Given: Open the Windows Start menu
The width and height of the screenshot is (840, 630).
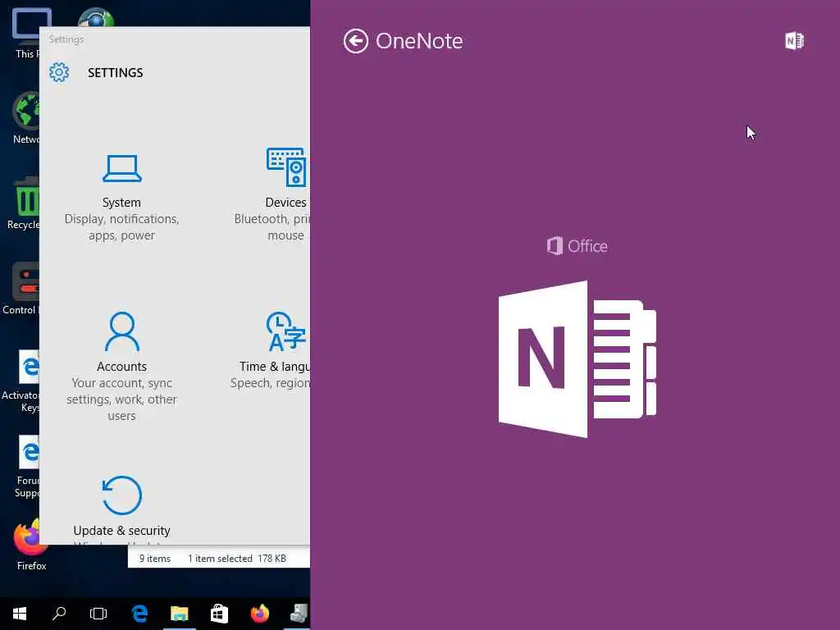Looking at the screenshot, I should [x=20, y=614].
